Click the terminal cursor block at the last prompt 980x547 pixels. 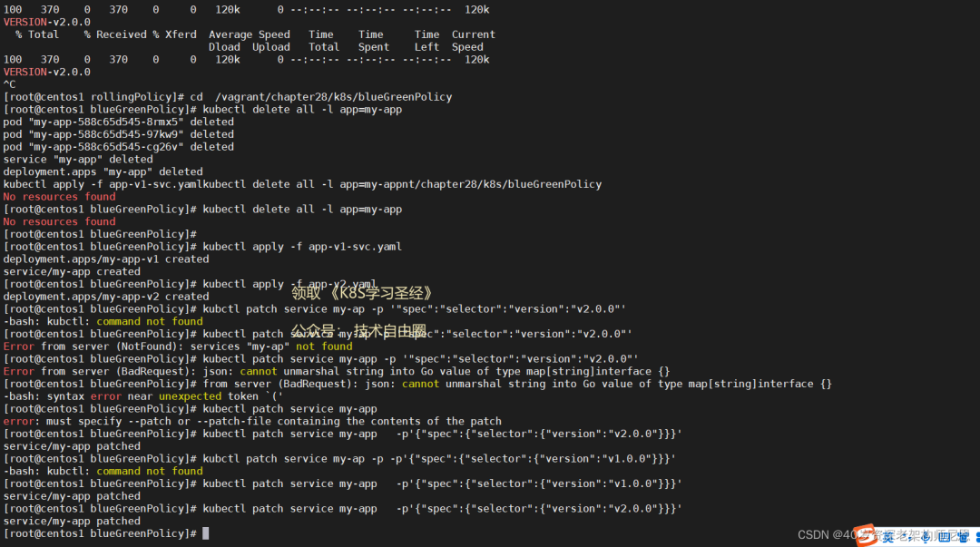206,533
